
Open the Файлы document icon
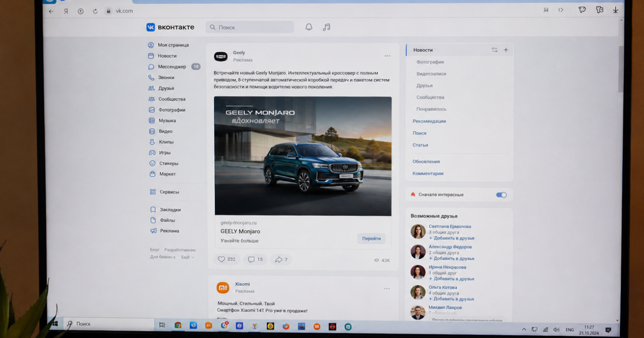pyautogui.click(x=153, y=220)
